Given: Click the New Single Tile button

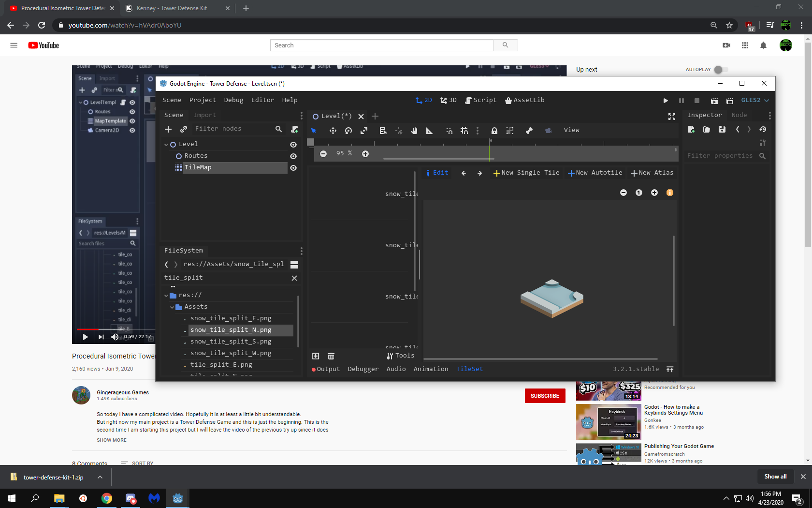Looking at the screenshot, I should click(526, 173).
